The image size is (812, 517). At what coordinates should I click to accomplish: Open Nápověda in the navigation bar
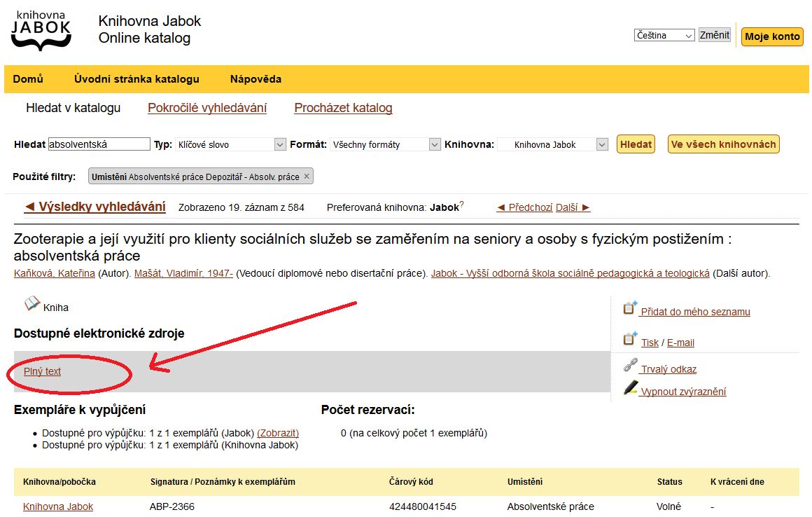click(255, 79)
